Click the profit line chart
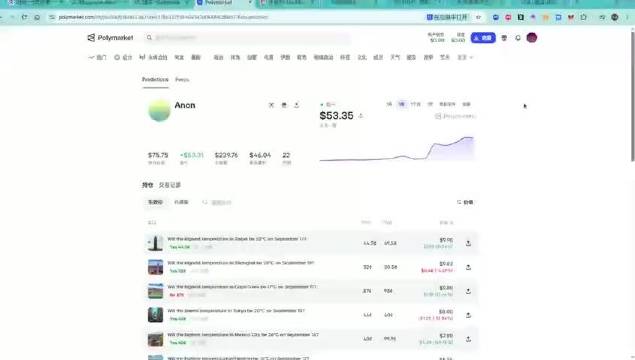Screen dimensions: 635x360 coord(396,149)
